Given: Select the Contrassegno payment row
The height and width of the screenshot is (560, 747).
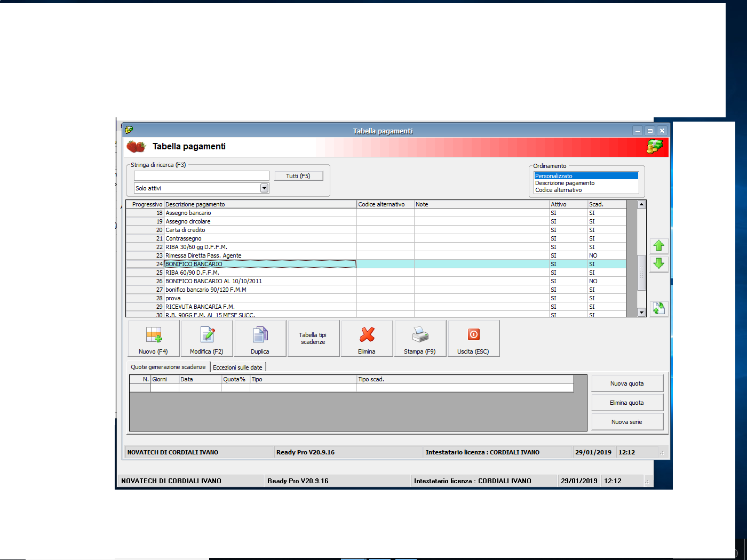Looking at the screenshot, I should tap(376, 238).
